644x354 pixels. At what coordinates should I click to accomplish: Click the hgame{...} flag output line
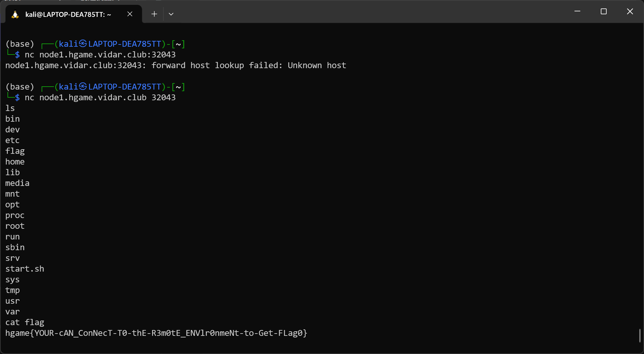[156, 333]
